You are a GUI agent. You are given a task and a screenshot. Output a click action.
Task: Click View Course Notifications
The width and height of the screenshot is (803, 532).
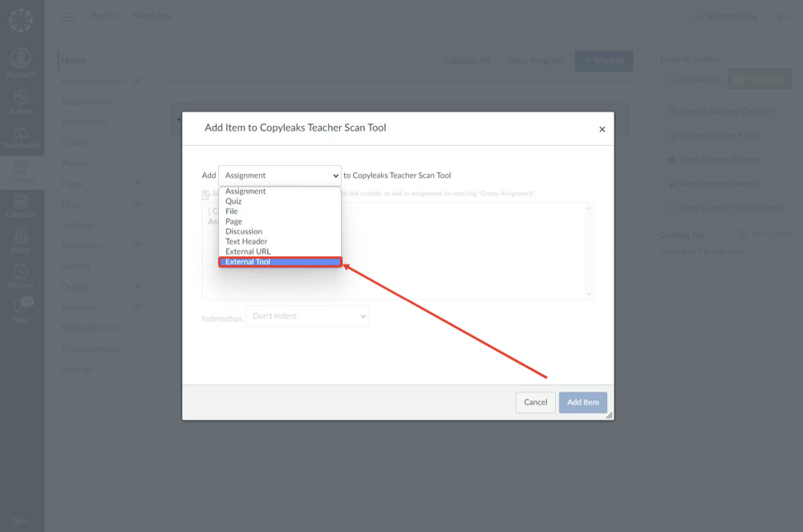[x=726, y=207]
